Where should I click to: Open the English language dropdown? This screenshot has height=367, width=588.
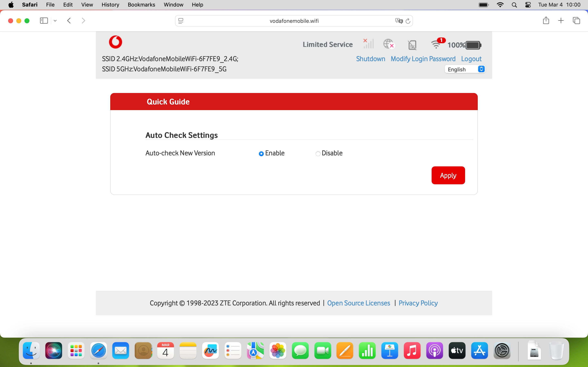click(465, 69)
